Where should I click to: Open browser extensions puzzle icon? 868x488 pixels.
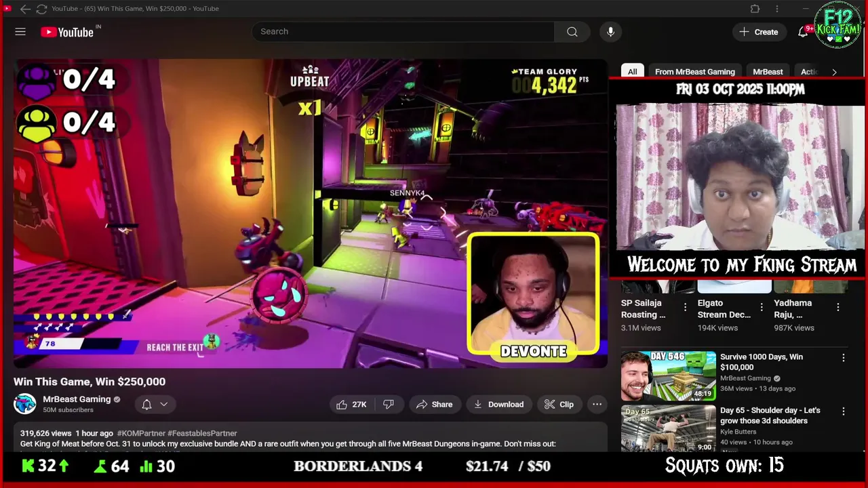(x=755, y=9)
